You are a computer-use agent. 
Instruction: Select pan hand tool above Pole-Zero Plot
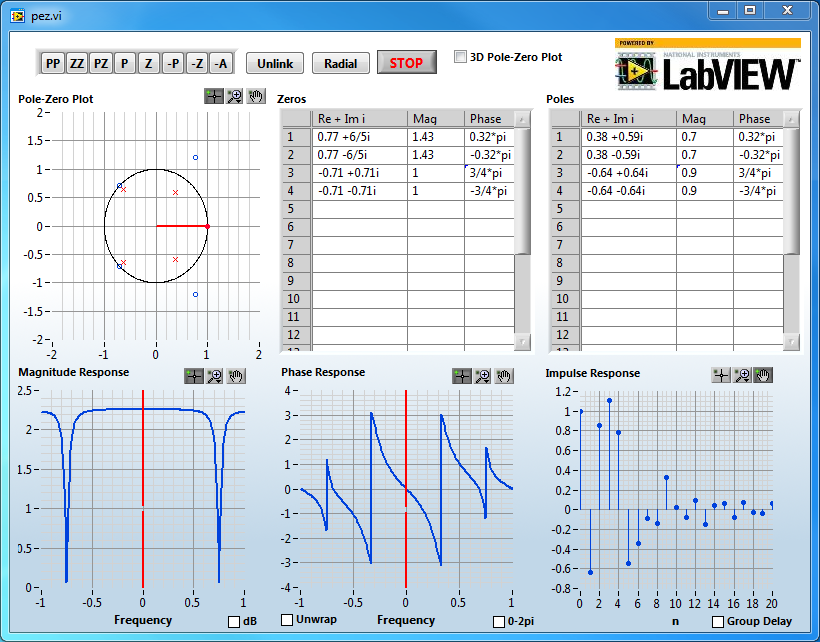pos(254,97)
